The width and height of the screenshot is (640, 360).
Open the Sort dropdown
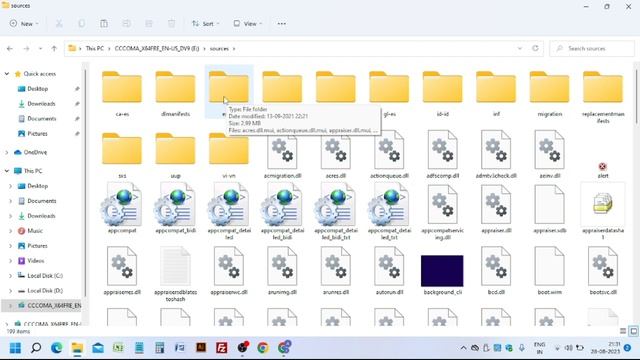(x=205, y=24)
